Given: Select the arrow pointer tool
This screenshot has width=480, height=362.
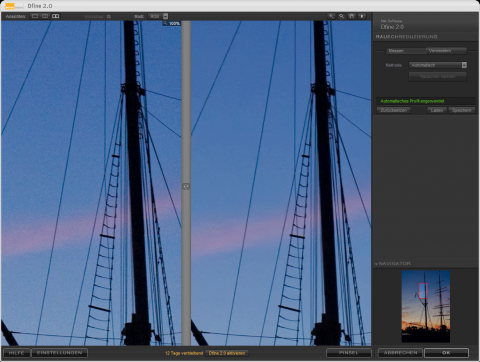Looking at the screenshot, I should click(x=331, y=16).
